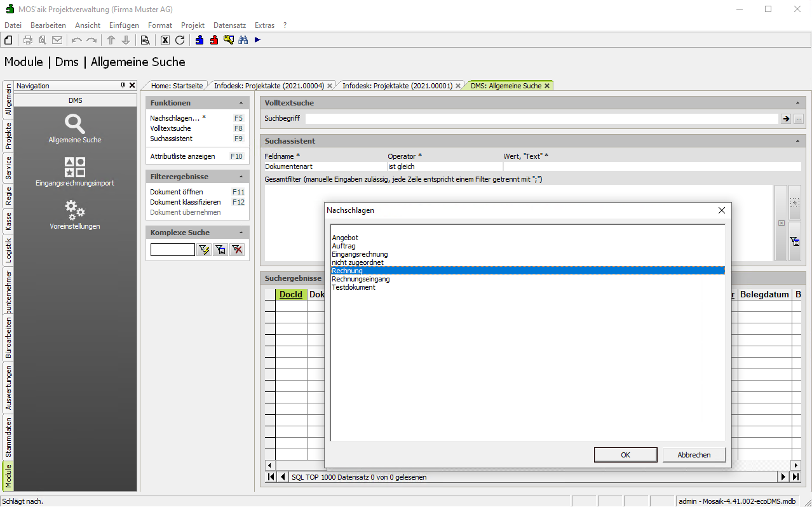Click the blue play arrow toolbar icon

point(257,40)
